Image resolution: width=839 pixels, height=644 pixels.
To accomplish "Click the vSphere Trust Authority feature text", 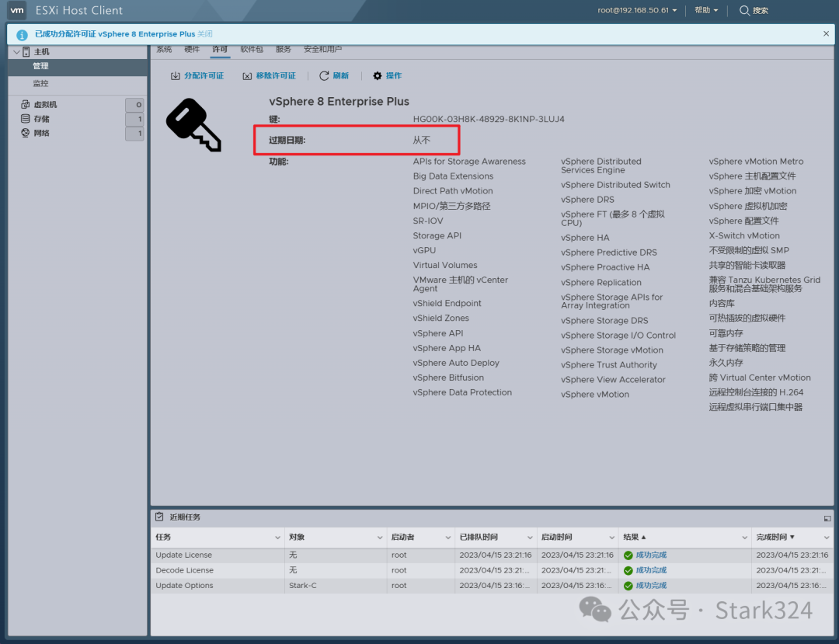I will pos(609,365).
